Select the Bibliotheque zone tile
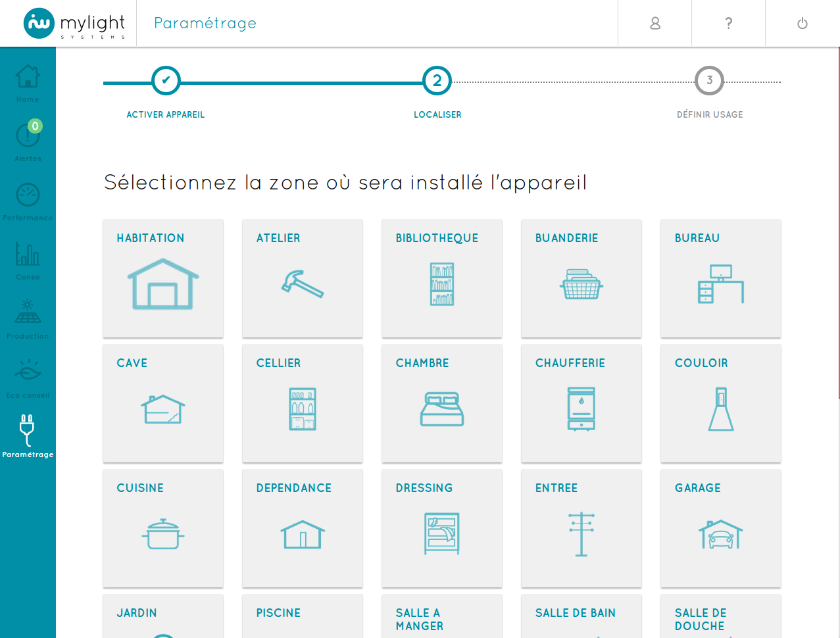The height and width of the screenshot is (638, 840). click(x=442, y=278)
